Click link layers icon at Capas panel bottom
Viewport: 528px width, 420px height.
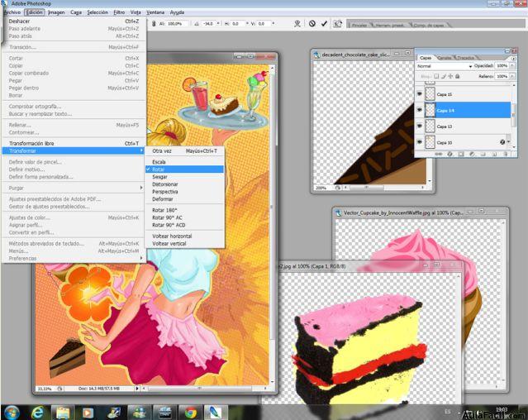click(x=439, y=154)
